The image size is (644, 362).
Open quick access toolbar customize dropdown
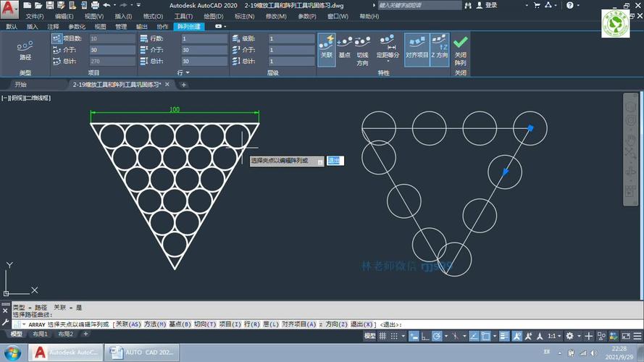click(x=138, y=5)
